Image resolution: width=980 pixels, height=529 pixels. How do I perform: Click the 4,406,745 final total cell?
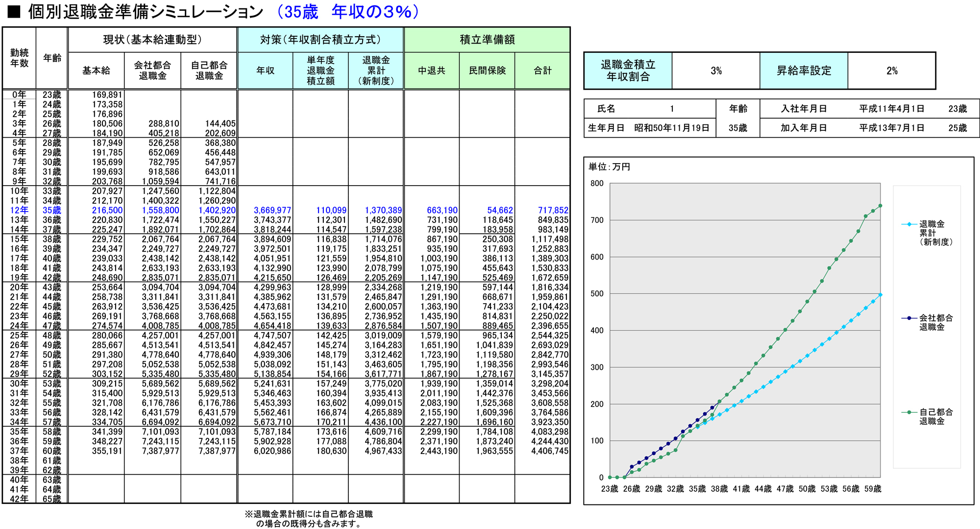549,451
